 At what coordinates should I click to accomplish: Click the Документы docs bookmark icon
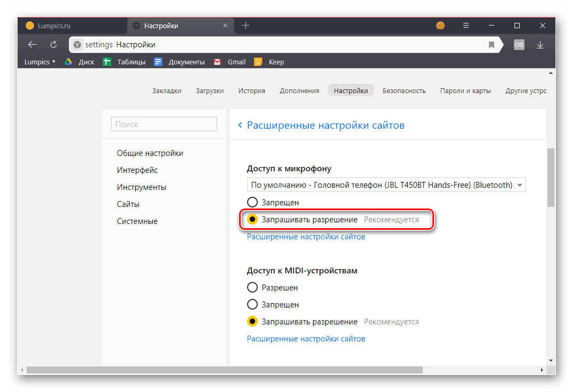click(x=158, y=62)
